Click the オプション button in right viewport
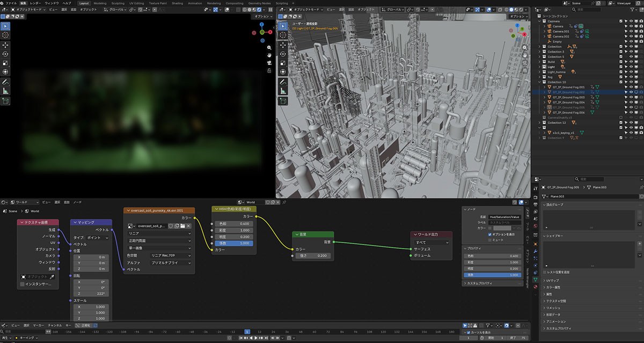Image resolution: width=644 pixels, height=343 pixels. point(519,16)
